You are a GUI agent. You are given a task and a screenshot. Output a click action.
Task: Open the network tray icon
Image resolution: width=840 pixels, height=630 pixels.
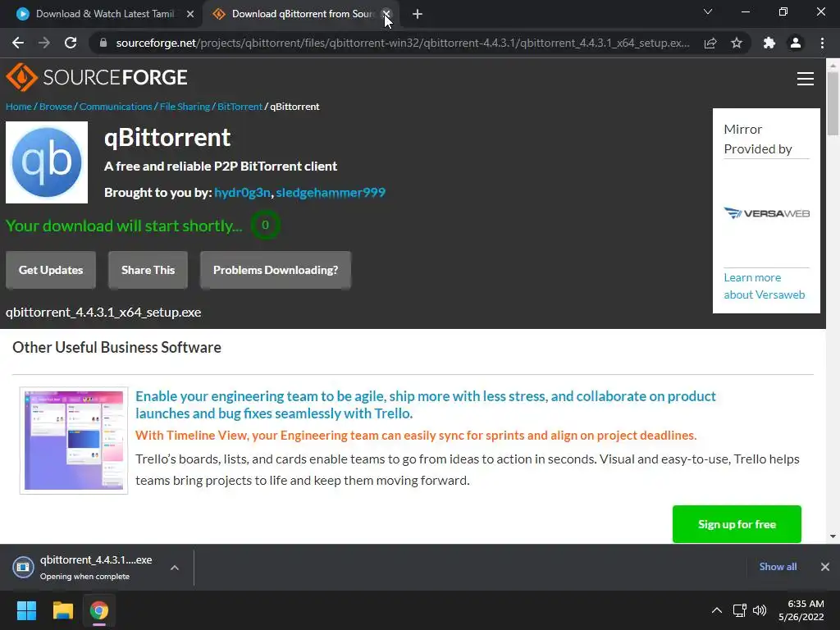click(x=740, y=610)
